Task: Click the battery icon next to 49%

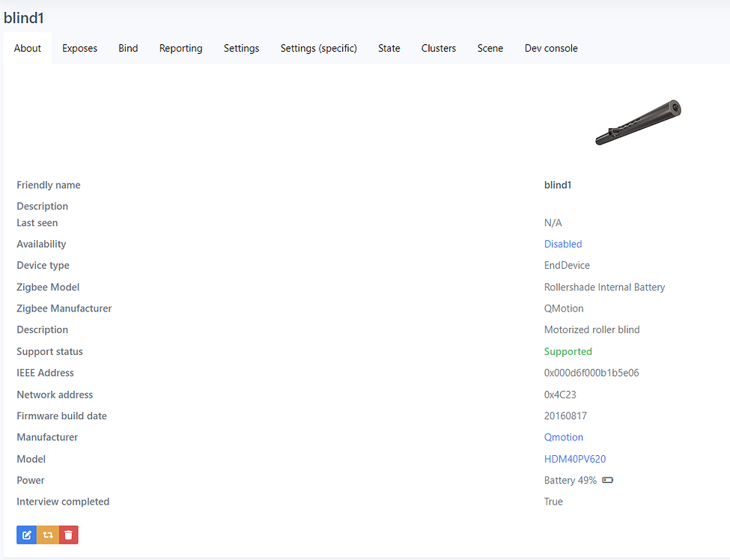Action: click(x=607, y=480)
